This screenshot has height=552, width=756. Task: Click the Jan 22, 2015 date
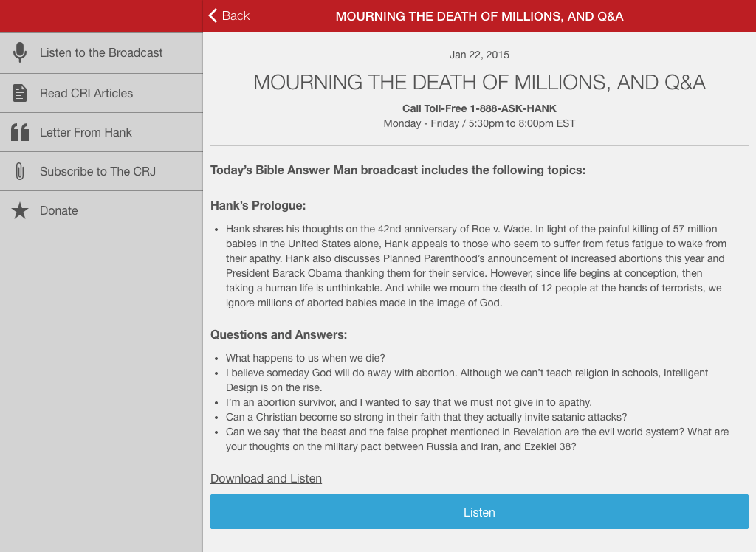479,55
